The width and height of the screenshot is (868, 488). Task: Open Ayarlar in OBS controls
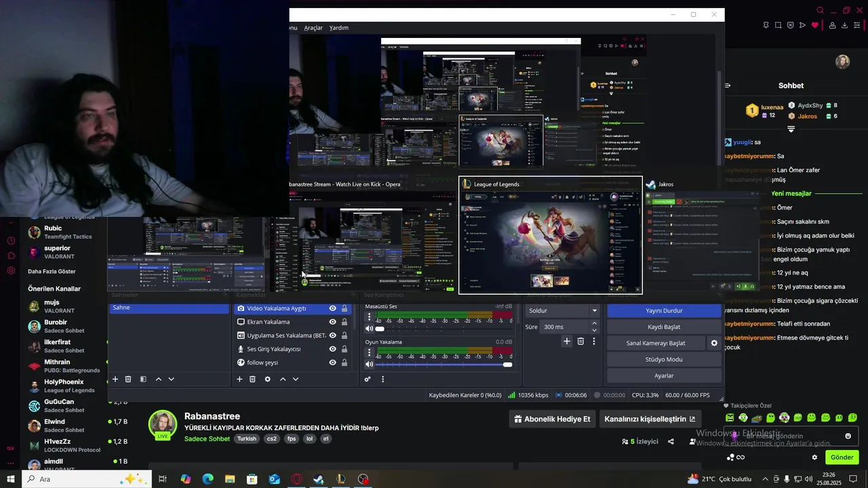[664, 375]
